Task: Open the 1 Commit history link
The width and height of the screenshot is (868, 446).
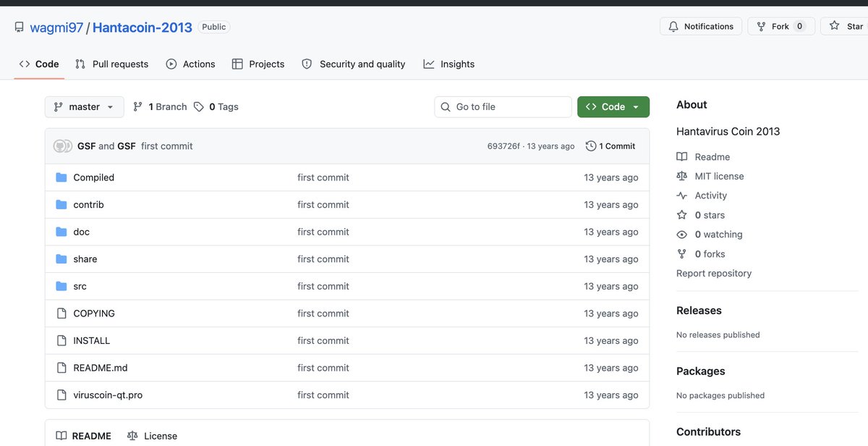Action: point(610,146)
